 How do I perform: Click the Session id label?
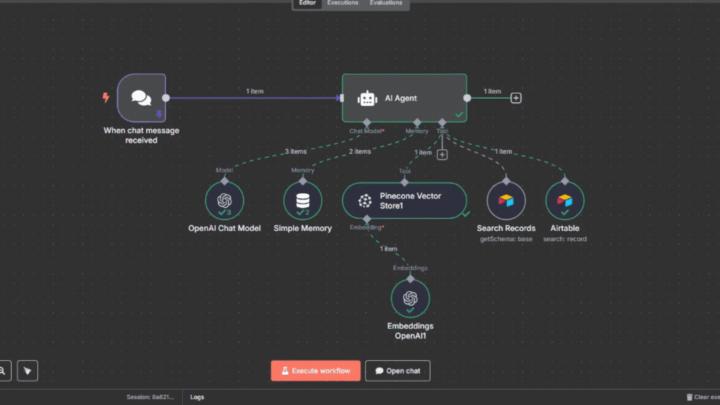(x=150, y=397)
